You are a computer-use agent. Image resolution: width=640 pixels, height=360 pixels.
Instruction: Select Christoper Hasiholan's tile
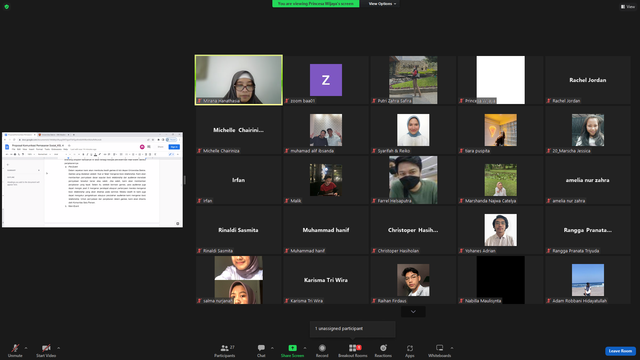tap(413, 230)
